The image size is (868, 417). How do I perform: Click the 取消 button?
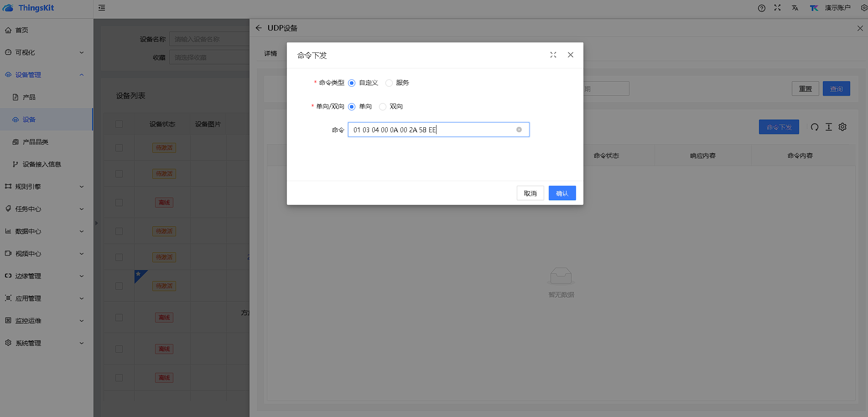click(x=530, y=193)
